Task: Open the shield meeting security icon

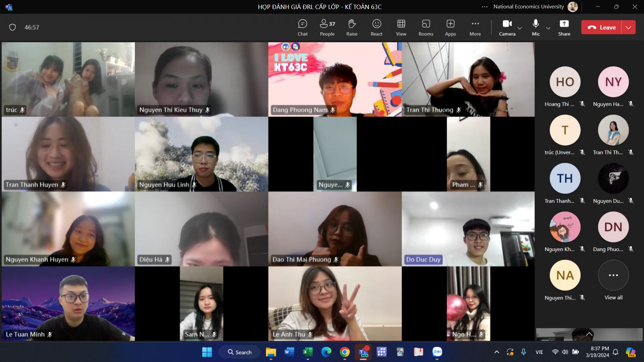Action: coord(12,27)
